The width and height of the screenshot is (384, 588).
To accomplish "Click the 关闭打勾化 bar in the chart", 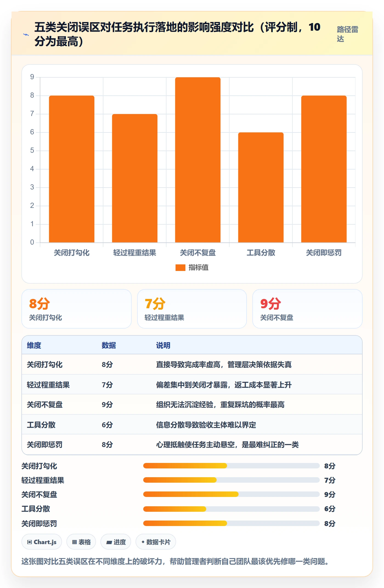I will 72,169.
